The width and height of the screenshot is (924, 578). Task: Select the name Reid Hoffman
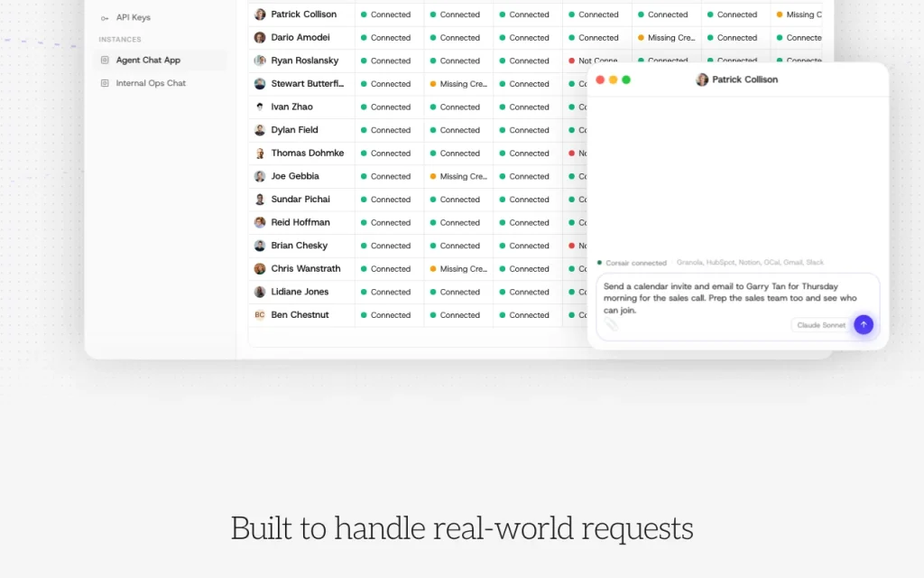point(300,222)
